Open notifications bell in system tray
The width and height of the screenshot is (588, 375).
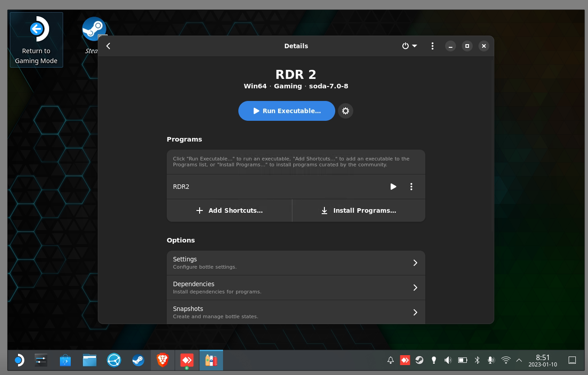391,360
